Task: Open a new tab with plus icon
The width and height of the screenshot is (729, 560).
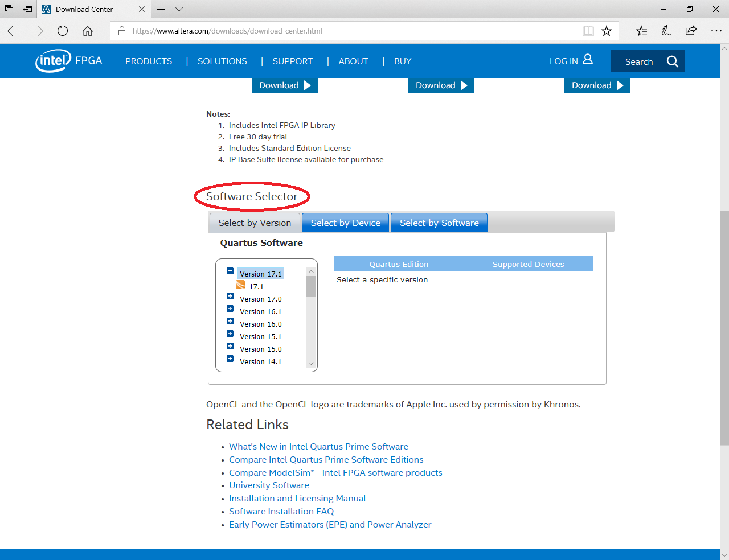Action: [x=161, y=9]
